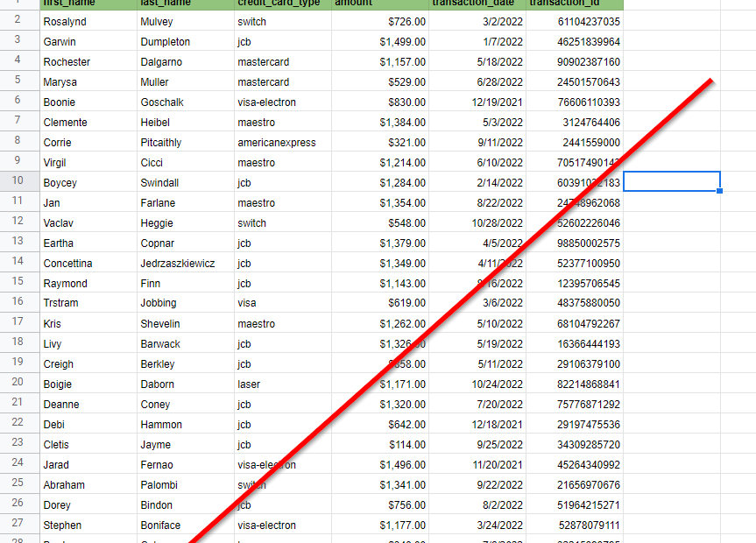Select visa-electron in Goschalk's row
This screenshot has height=543, width=756.
pos(283,102)
